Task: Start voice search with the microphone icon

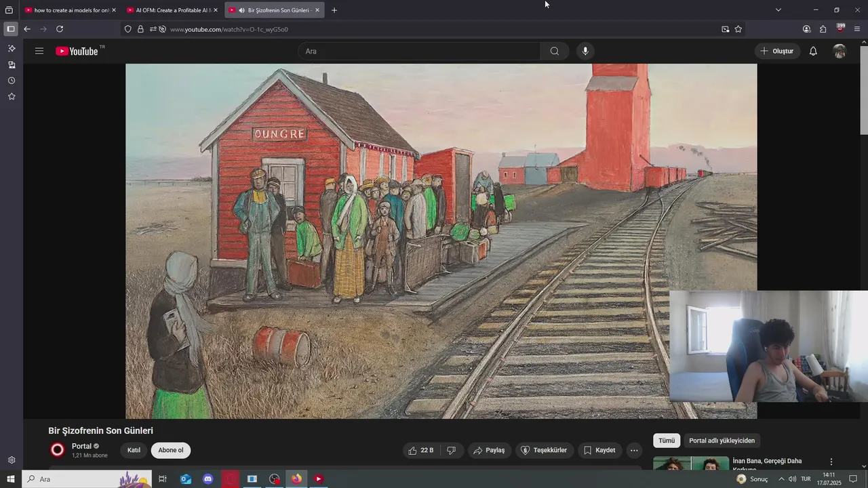Action: [585, 51]
